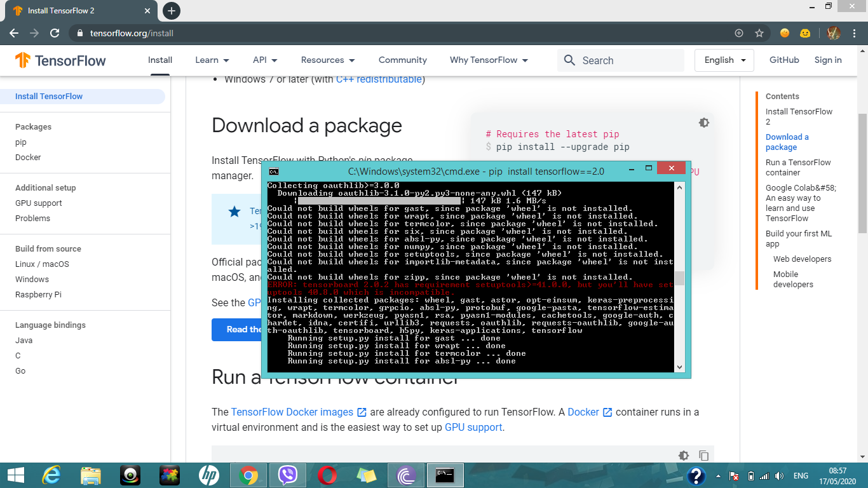Open the Opera browser from the taskbar
Screen dimensions: 868x488
point(327,475)
